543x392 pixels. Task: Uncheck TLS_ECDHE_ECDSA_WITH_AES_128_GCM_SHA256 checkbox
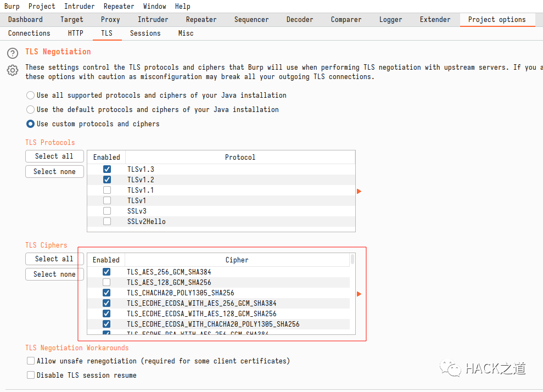coord(107,313)
